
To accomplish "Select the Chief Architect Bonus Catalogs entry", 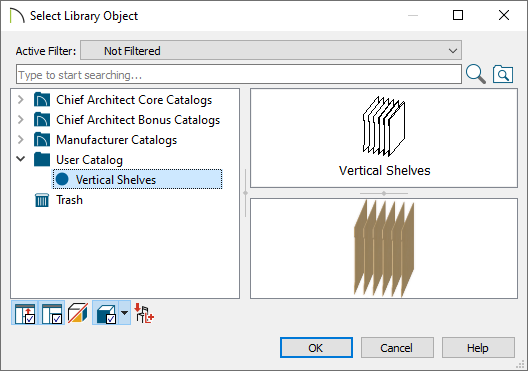I will 138,120.
